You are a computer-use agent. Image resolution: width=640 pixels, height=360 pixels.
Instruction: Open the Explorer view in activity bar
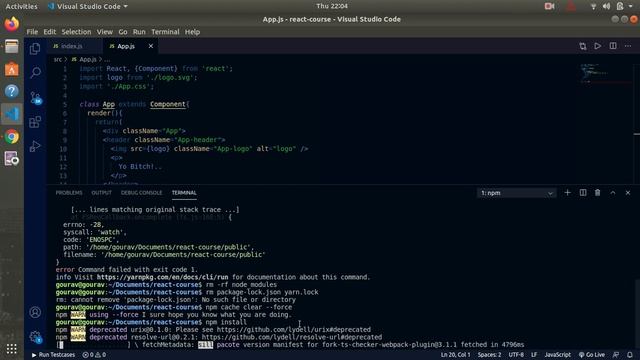click(x=35, y=49)
